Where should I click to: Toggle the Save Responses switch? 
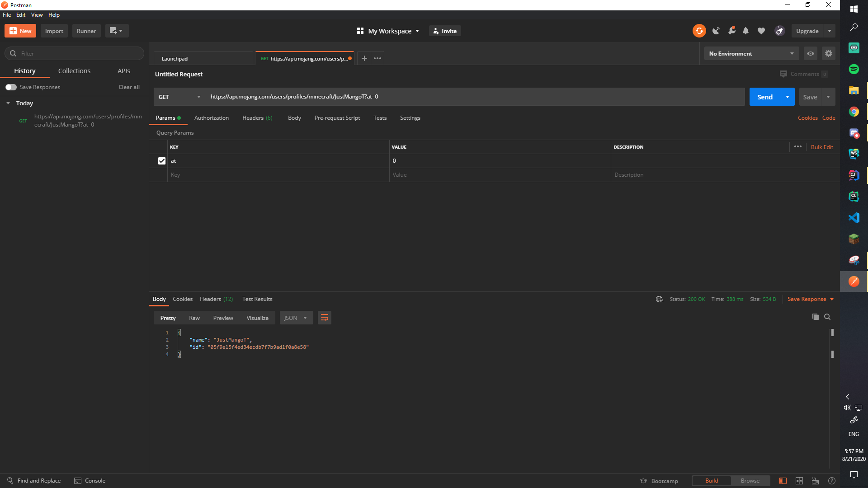click(x=11, y=87)
